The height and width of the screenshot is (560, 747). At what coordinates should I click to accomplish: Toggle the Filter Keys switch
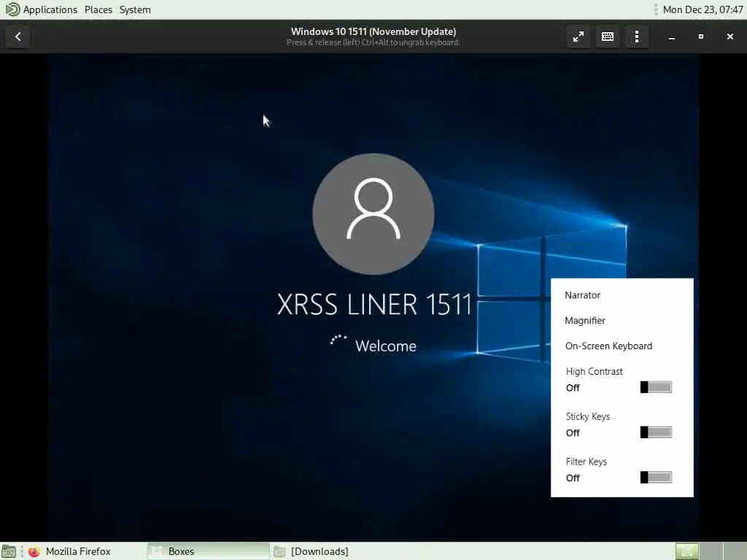tap(656, 478)
